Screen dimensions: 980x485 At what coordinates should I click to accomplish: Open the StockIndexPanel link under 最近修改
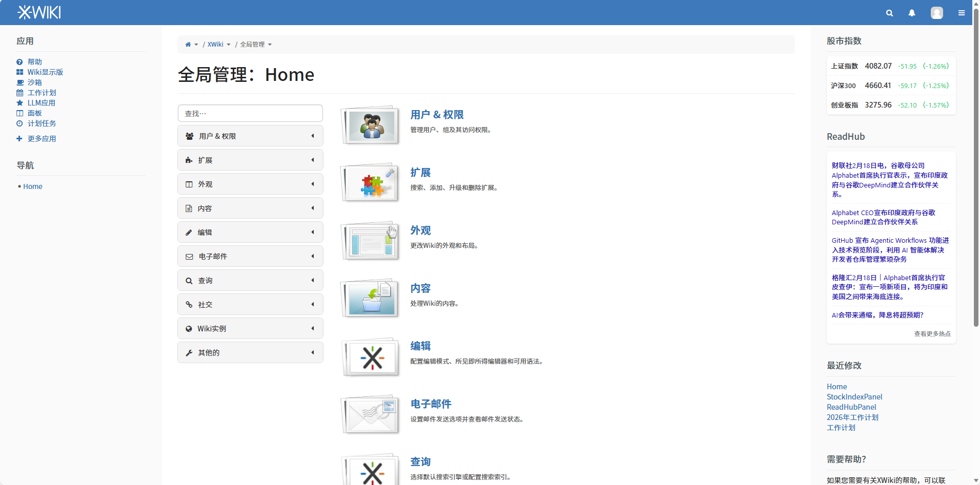tap(854, 396)
